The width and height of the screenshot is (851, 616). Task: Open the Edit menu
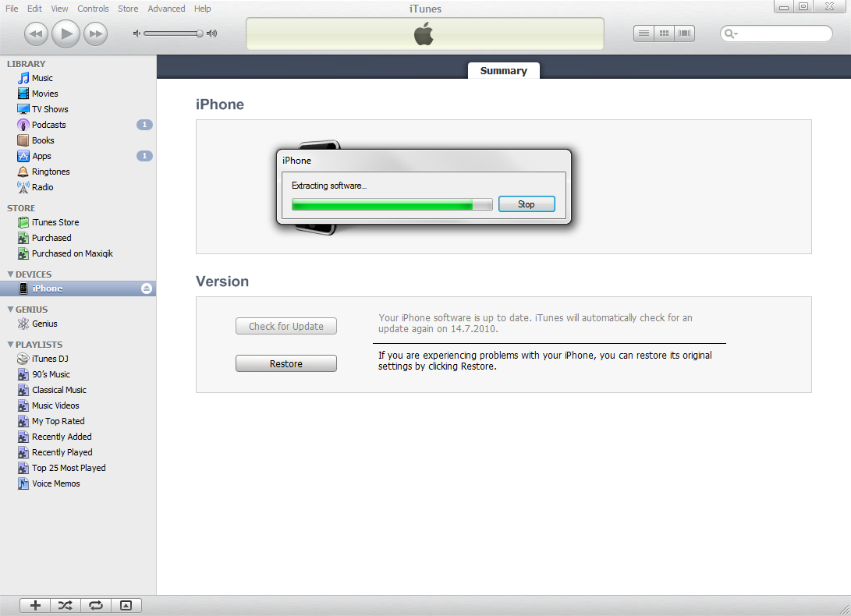pyautogui.click(x=34, y=9)
